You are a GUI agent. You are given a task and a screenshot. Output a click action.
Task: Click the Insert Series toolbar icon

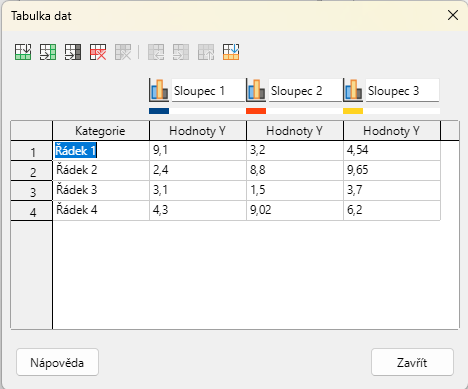pos(48,52)
